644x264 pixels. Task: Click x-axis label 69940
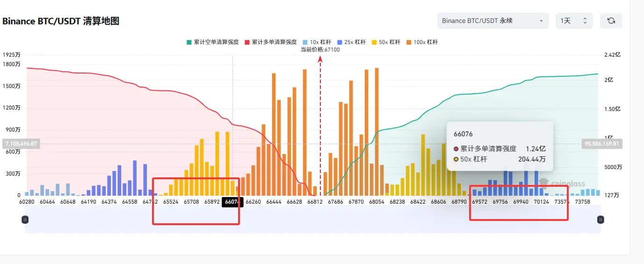tap(521, 202)
